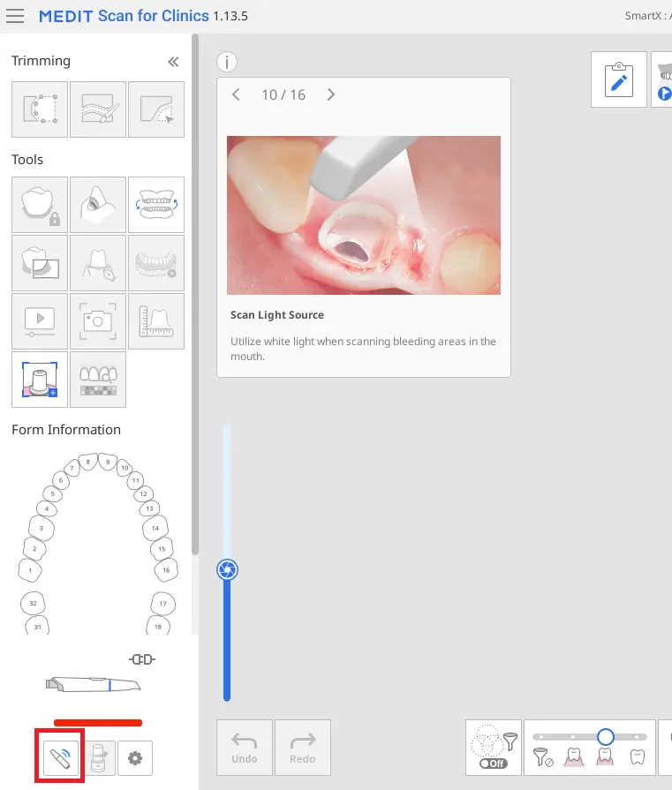
Task: Toggle the smart scan filter Off switch
Action: click(x=493, y=764)
